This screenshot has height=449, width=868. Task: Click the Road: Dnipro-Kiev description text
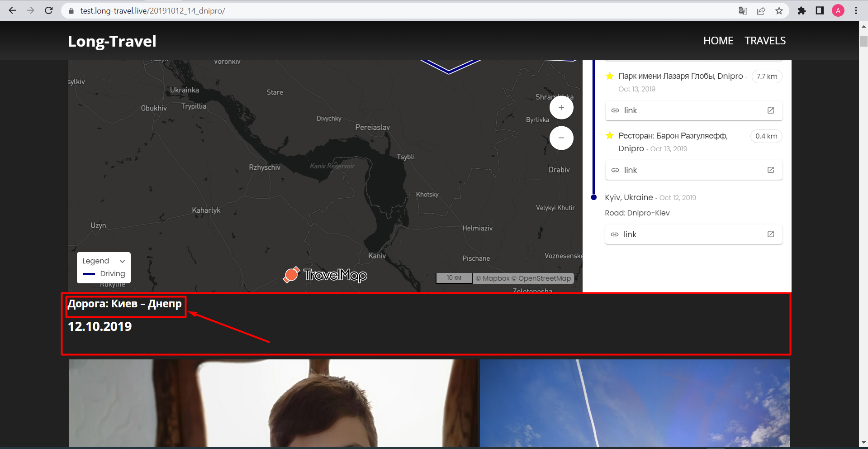637,213
